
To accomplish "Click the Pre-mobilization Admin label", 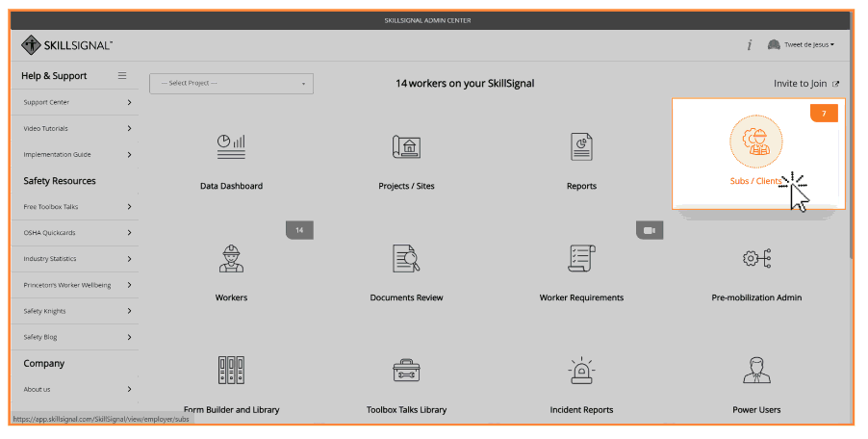I will pyautogui.click(x=756, y=297).
